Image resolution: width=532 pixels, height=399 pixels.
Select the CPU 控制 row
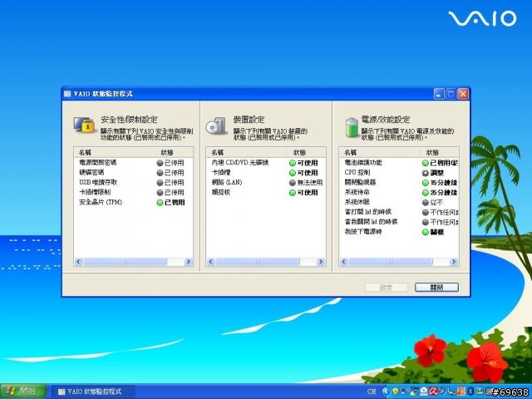(399, 173)
